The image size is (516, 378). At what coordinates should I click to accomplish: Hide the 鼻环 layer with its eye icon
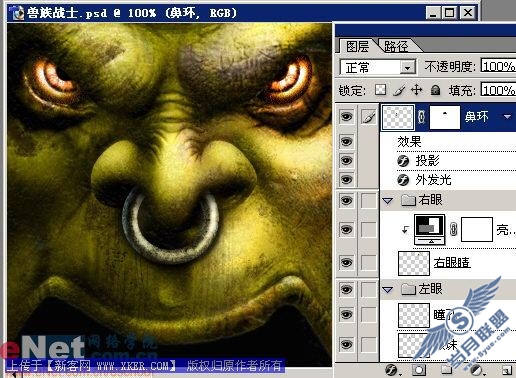point(346,117)
